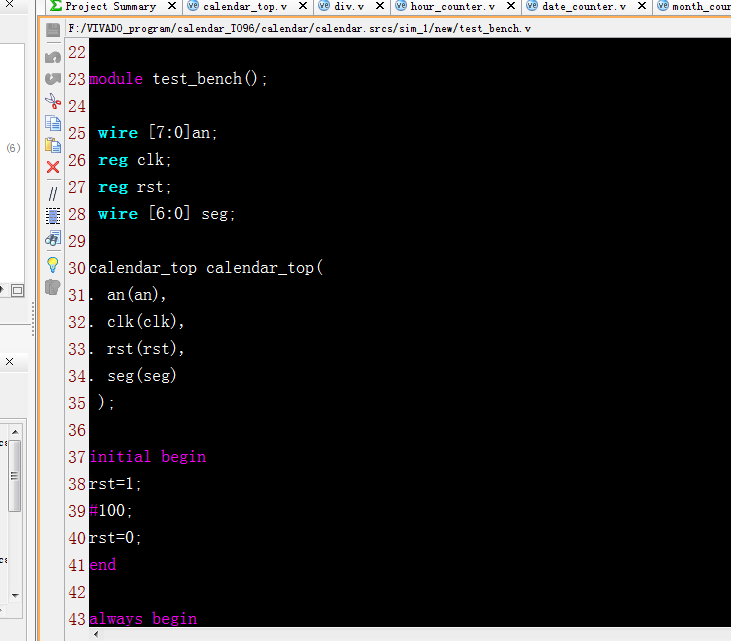The width and height of the screenshot is (731, 641).
Task: Click the gray hand icon below light bulb
Action: pos(53,287)
